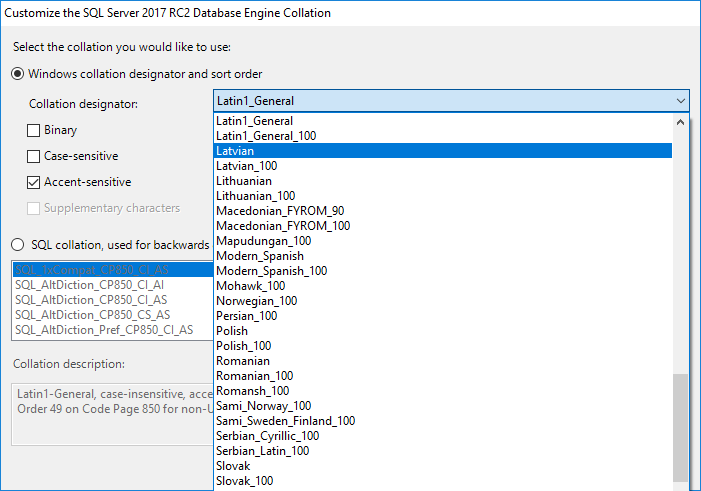Tick the Case-sensitive checkbox
Viewport: 701px width, 491px height.
(34, 156)
